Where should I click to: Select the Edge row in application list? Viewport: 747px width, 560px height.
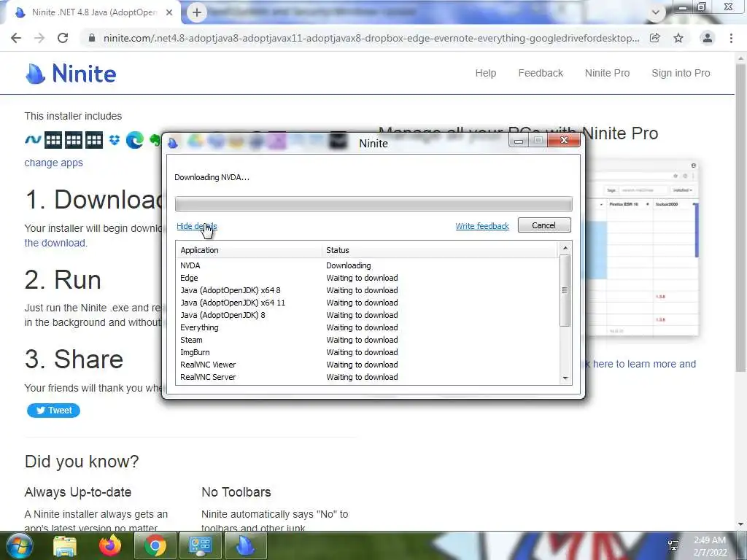pyautogui.click(x=367, y=278)
